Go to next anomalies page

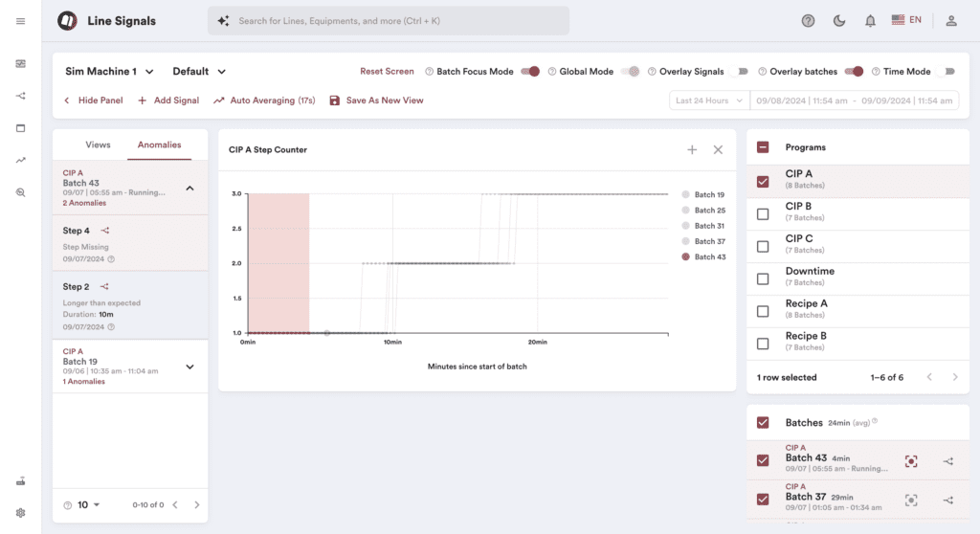(197, 504)
